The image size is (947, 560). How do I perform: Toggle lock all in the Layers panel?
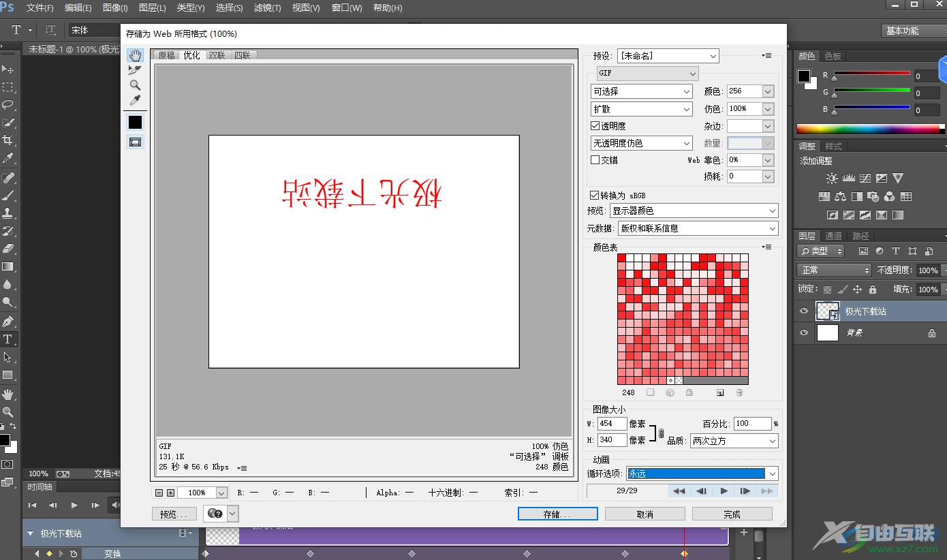pos(873,290)
